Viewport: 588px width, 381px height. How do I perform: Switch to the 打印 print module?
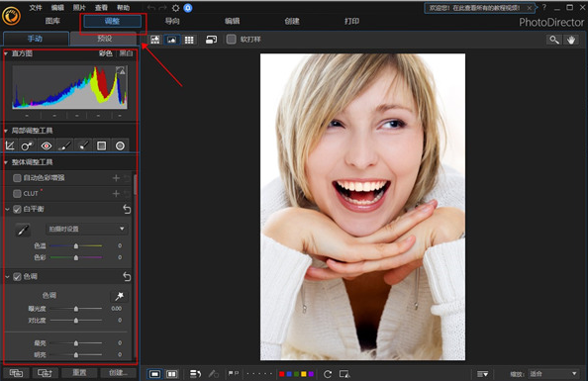coord(351,21)
